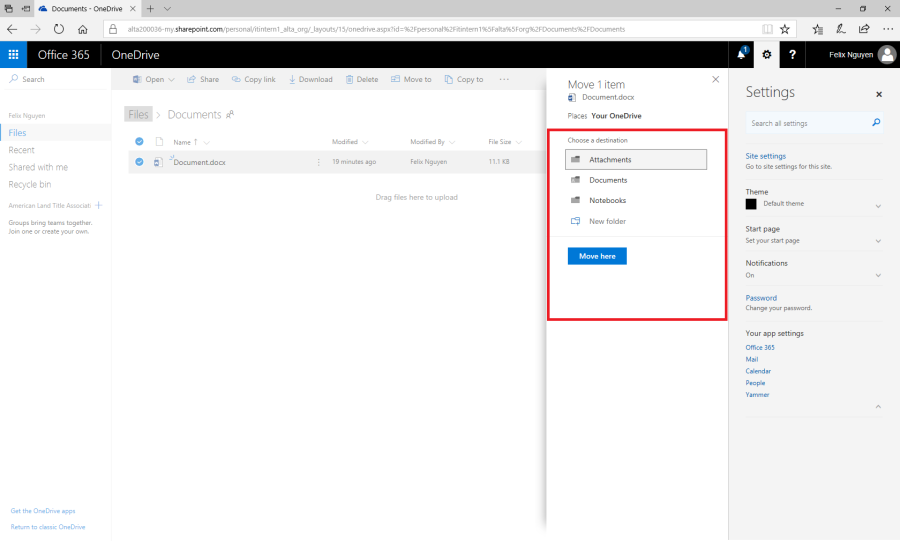Screen dimensions: 900x541
Task: Click Move to command
Action: click(x=411, y=79)
